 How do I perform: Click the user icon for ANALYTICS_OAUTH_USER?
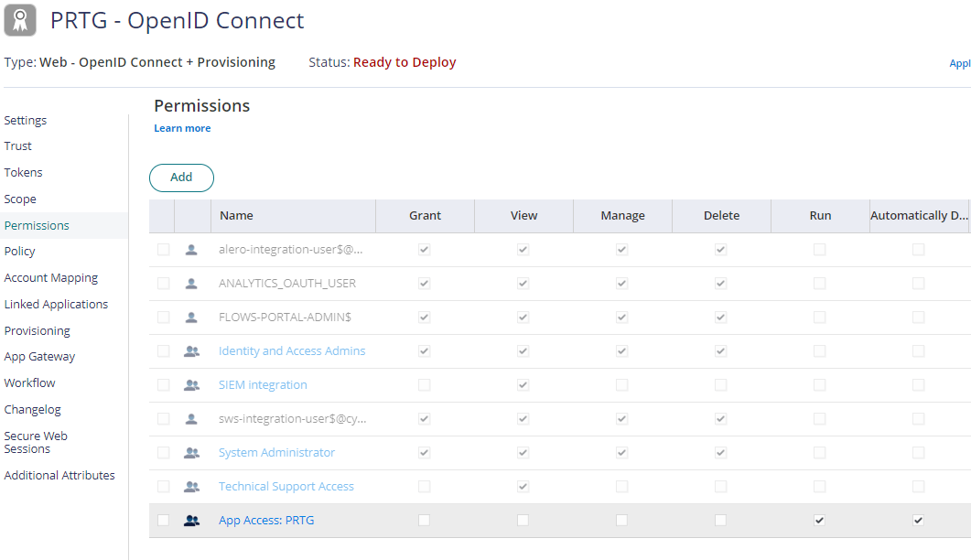click(191, 283)
